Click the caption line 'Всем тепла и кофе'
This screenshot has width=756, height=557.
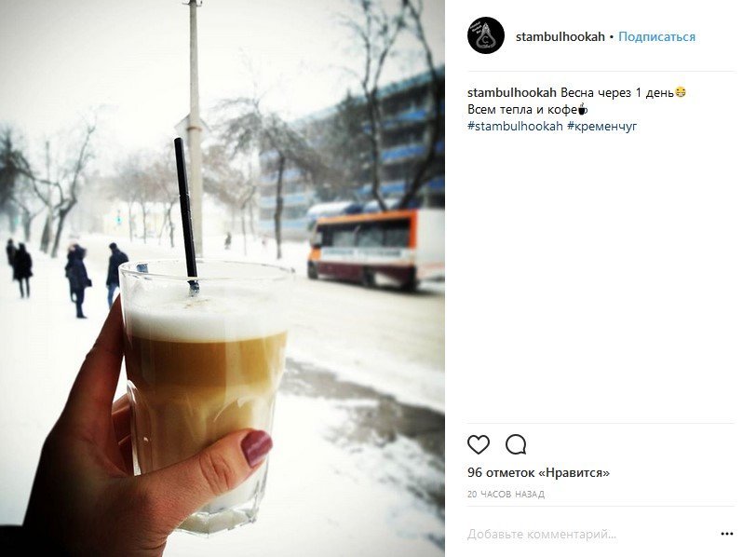pyautogui.click(x=522, y=109)
